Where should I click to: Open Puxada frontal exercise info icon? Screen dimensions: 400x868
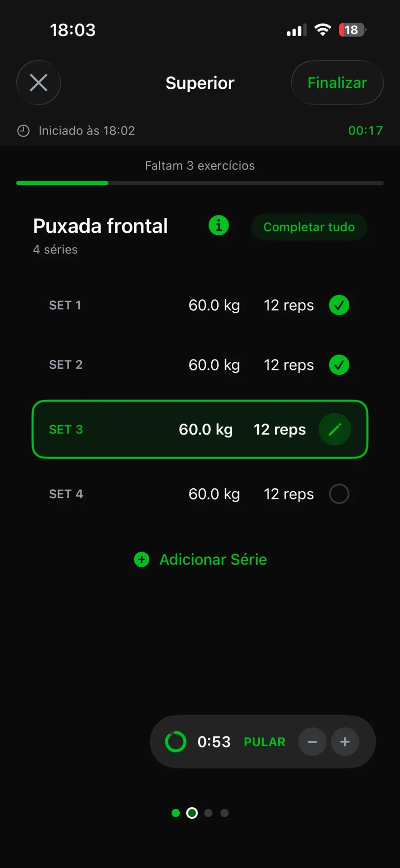(219, 226)
